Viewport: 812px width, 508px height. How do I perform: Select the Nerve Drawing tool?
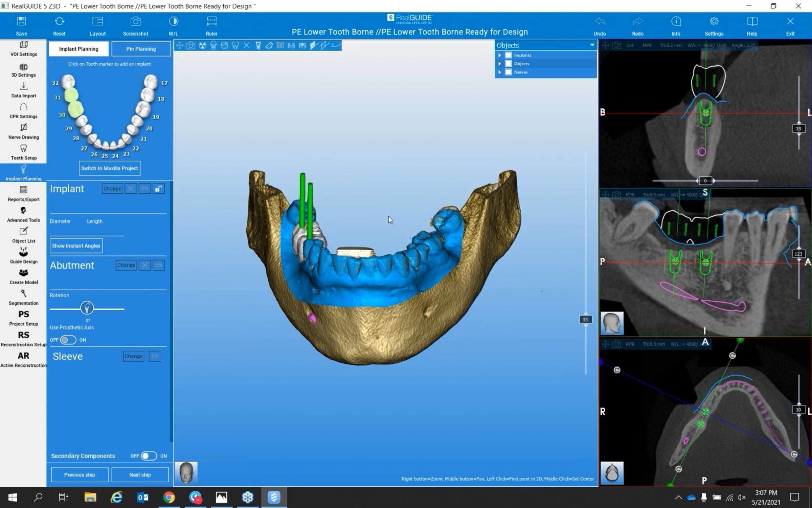[23, 132]
